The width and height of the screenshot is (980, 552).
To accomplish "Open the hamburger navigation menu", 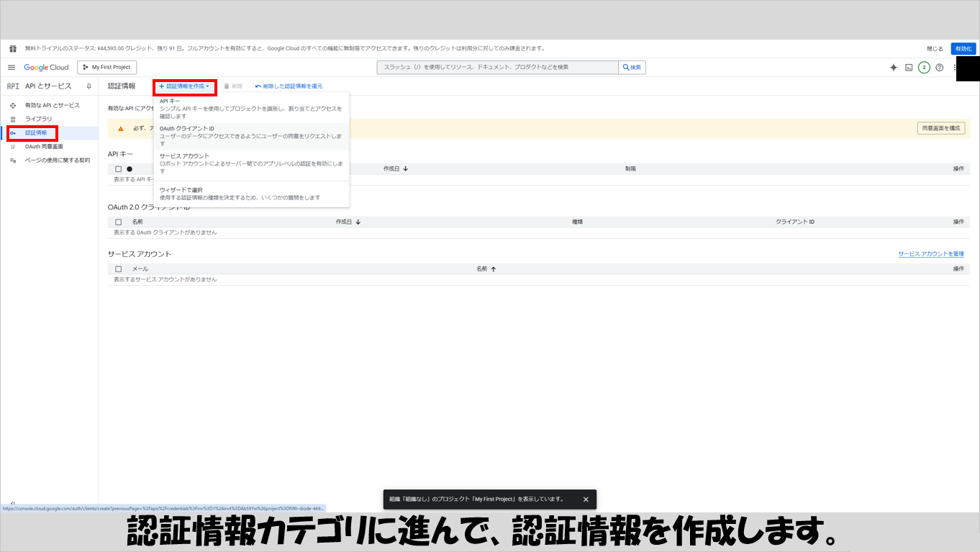I will 12,67.
